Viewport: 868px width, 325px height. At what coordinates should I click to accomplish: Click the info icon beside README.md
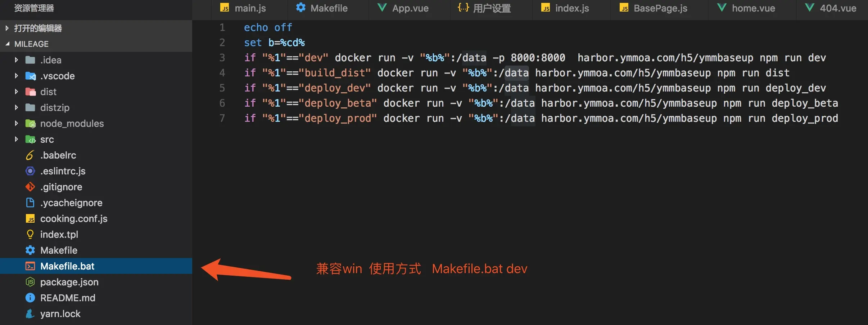30,298
